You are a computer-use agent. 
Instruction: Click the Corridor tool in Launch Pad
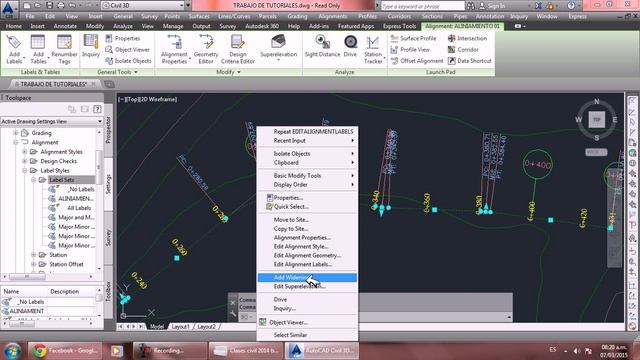coord(463,50)
